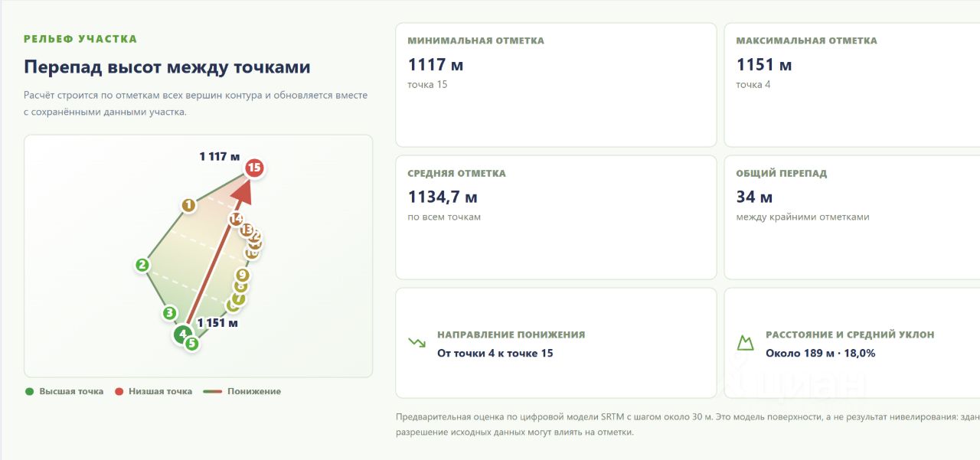Click the green 'Высшая точка' legend dot
This screenshot has width=980, height=460.
[29, 391]
